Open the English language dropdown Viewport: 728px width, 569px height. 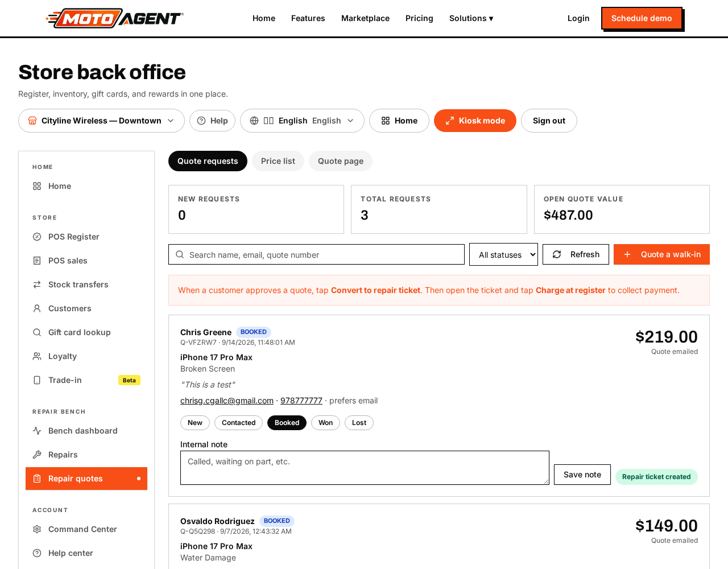pos(302,121)
